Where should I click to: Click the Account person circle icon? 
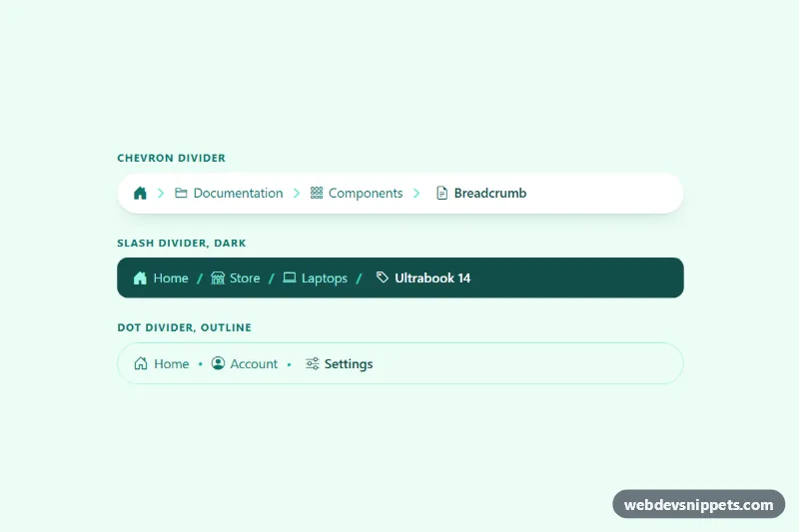pyautogui.click(x=218, y=363)
